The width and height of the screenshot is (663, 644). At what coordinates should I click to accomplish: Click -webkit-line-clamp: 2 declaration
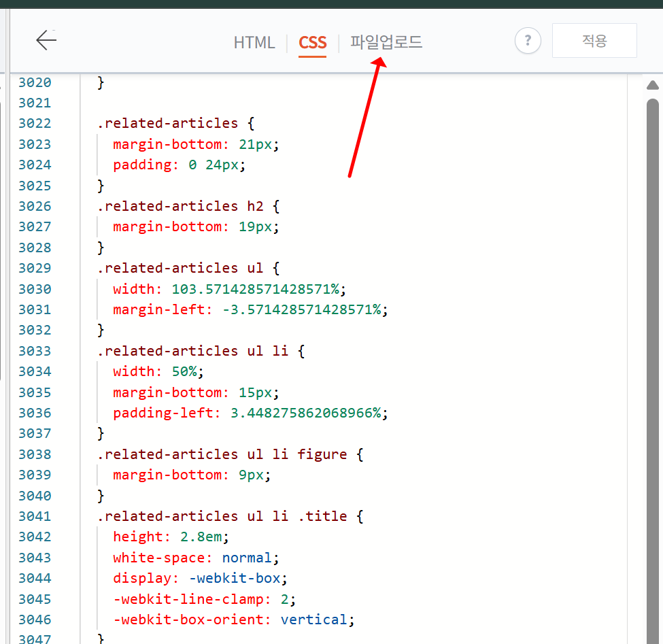[204, 600]
